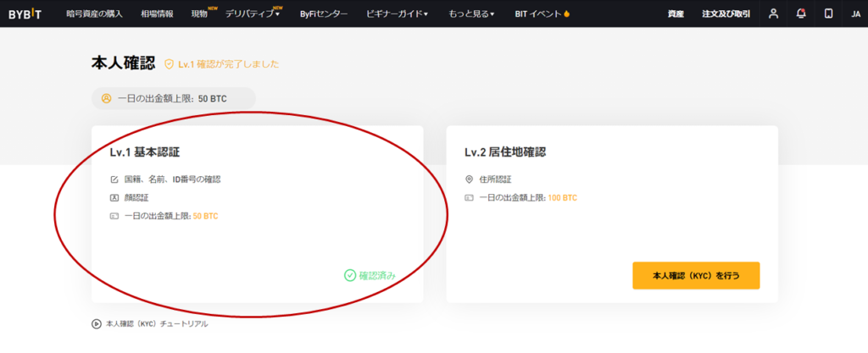Click the play icon beside KYC tutorial

tap(97, 324)
